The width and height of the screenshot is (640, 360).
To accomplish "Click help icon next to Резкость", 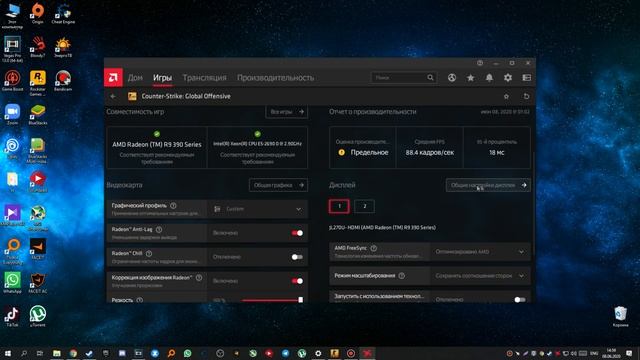I will point(140,300).
